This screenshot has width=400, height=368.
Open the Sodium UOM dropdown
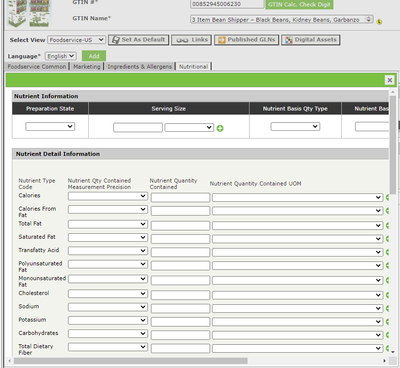tap(297, 309)
